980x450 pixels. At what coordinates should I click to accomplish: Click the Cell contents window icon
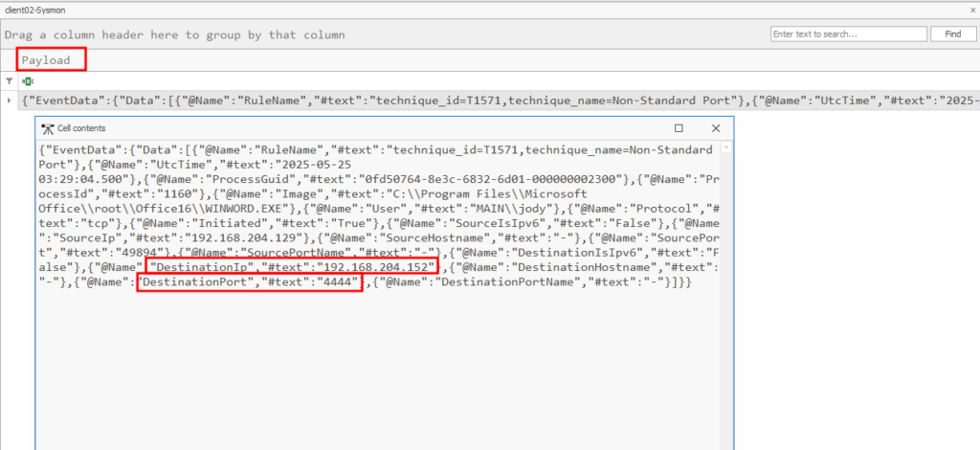tap(46, 127)
